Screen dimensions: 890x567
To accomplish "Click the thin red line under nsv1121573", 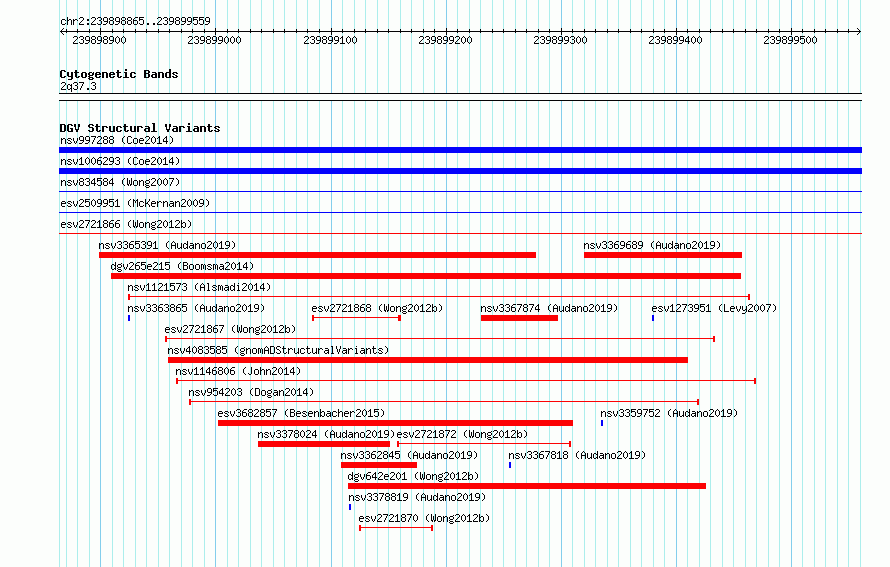I will pyautogui.click(x=439, y=297).
